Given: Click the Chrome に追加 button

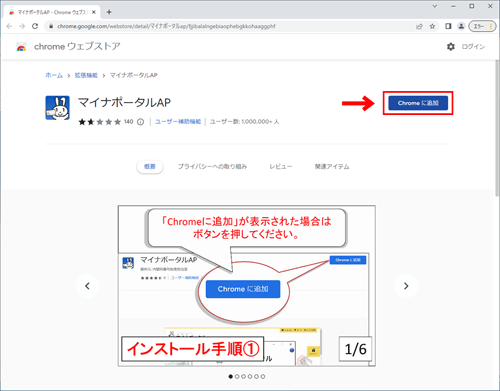Looking at the screenshot, I should click(418, 103).
